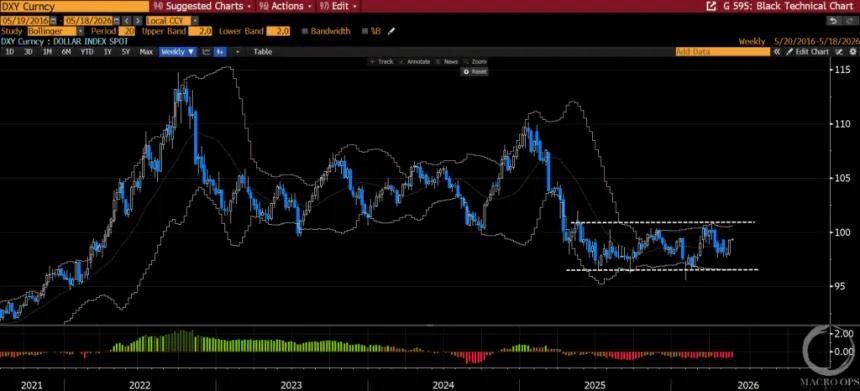Click the pencil icon beside %B
860x391 pixels.
click(392, 31)
